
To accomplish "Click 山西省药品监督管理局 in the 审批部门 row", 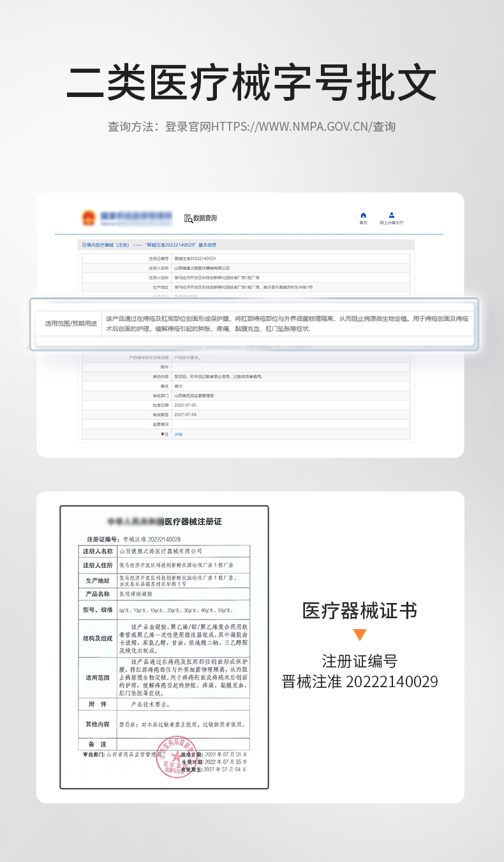I will [x=193, y=396].
